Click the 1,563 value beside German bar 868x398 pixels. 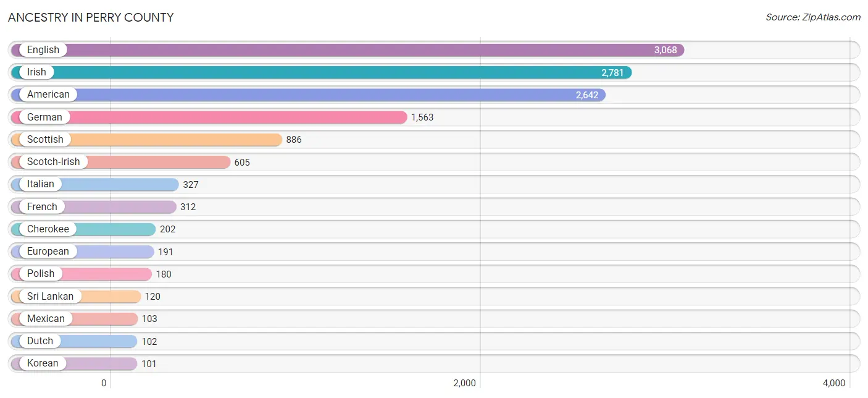(422, 117)
